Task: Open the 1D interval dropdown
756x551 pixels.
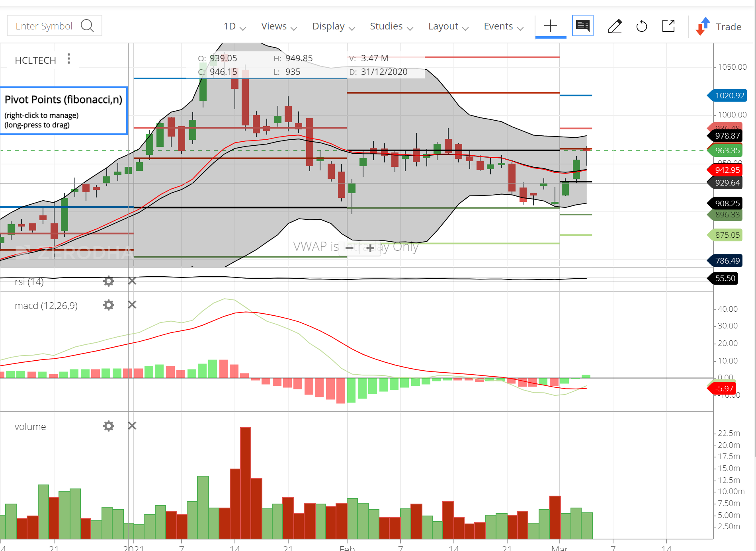Action: coord(234,26)
